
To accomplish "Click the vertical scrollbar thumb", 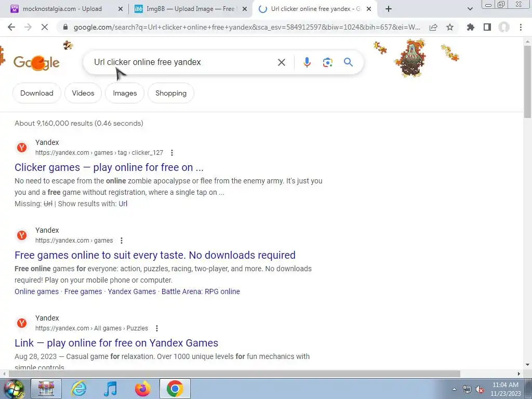I will (527, 82).
